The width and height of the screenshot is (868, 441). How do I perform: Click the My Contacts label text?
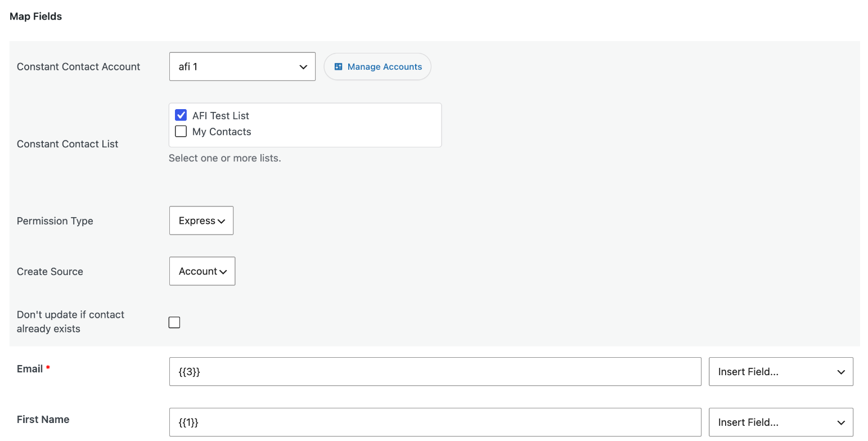pos(222,132)
